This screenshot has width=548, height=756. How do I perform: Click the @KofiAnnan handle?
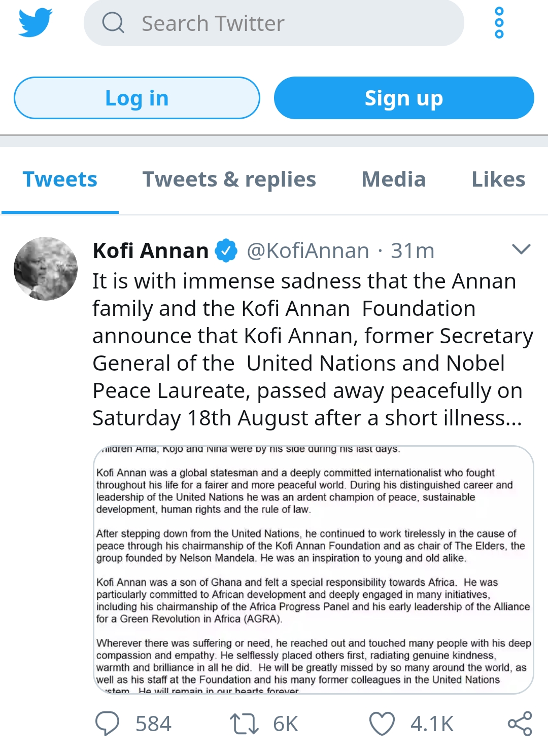(307, 251)
